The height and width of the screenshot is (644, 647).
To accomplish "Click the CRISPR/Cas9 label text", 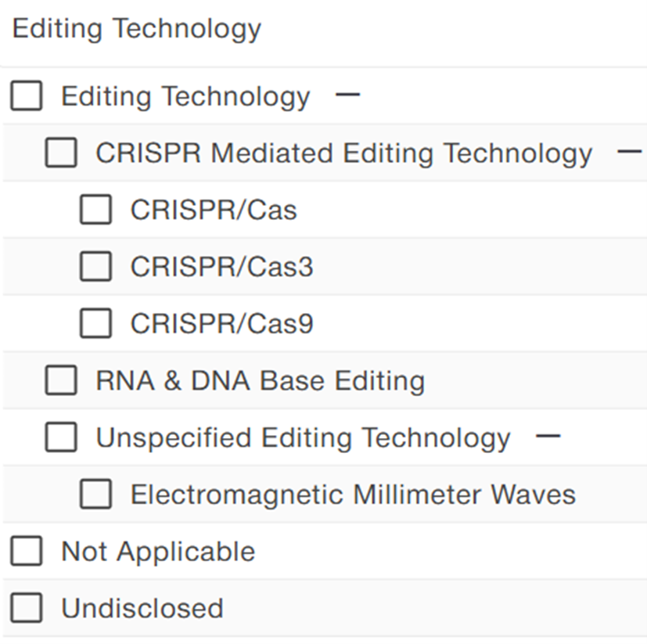I will point(221,324).
